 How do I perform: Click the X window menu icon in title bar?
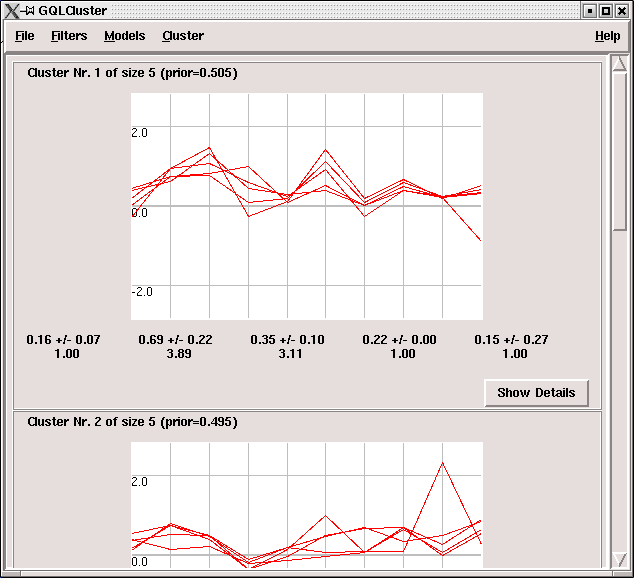[x=11, y=10]
